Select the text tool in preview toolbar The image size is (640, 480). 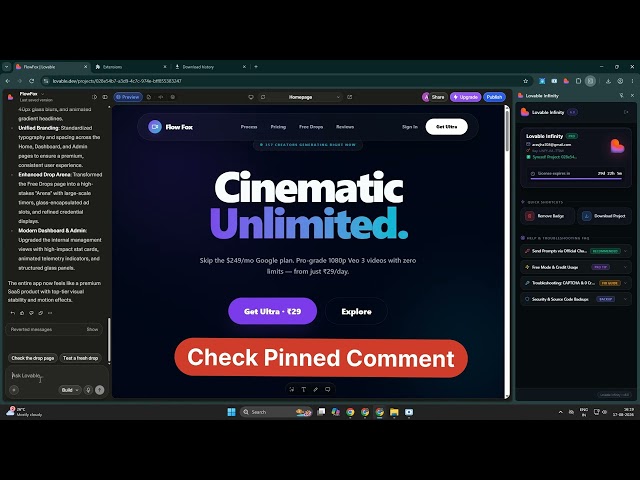pyautogui.click(x=304, y=389)
